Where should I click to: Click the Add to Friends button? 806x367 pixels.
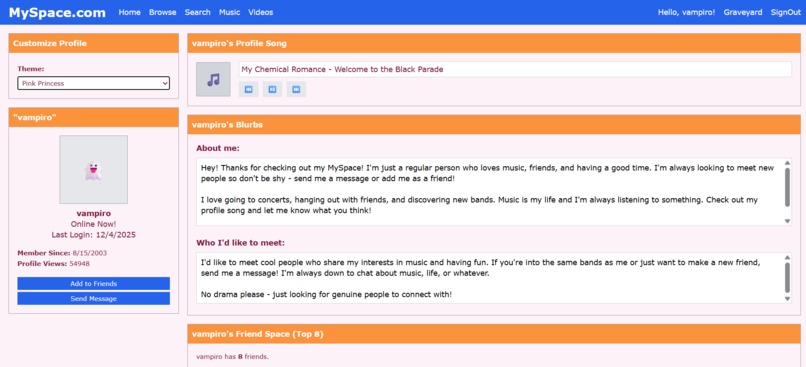pos(94,284)
